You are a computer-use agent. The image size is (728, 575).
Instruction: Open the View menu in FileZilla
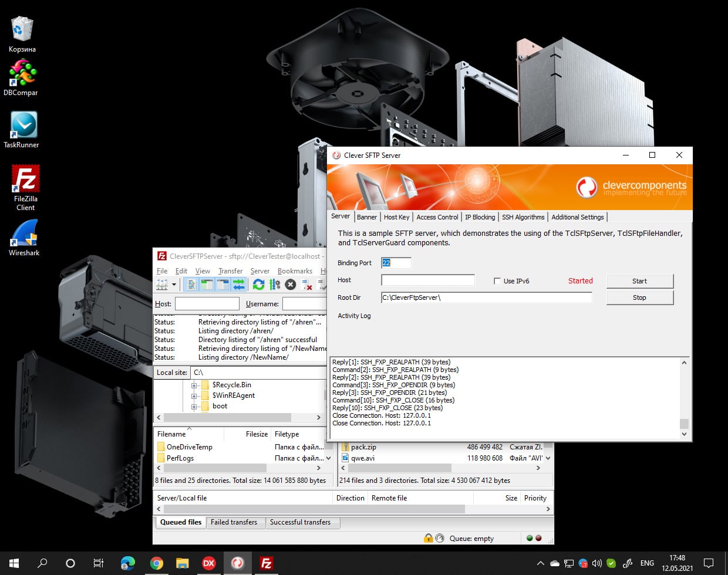pos(203,271)
